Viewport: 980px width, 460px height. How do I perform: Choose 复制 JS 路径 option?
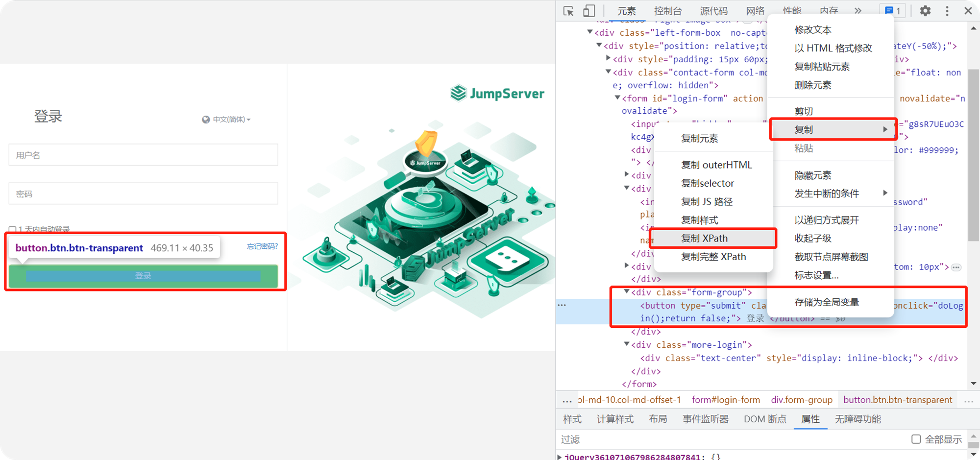coord(714,201)
